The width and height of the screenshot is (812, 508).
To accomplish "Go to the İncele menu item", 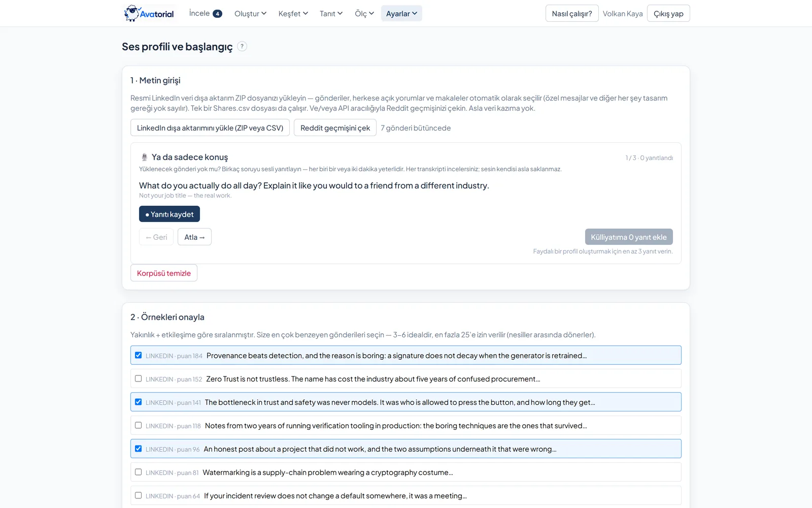I will tap(206, 14).
